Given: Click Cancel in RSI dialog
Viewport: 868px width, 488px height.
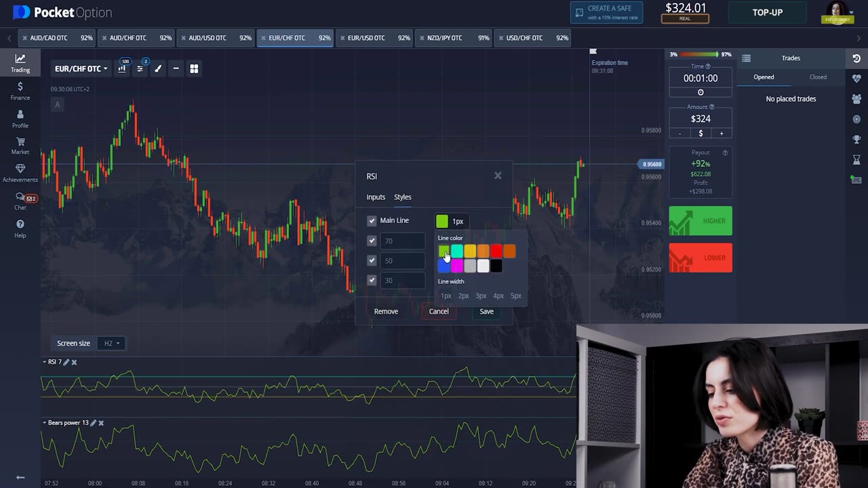Looking at the screenshot, I should (x=439, y=311).
